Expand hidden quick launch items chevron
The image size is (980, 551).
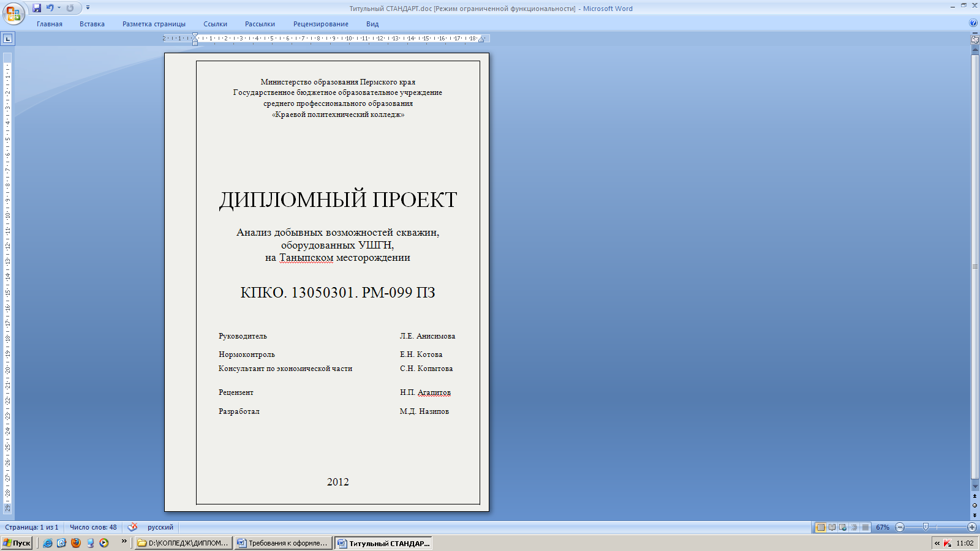(124, 541)
